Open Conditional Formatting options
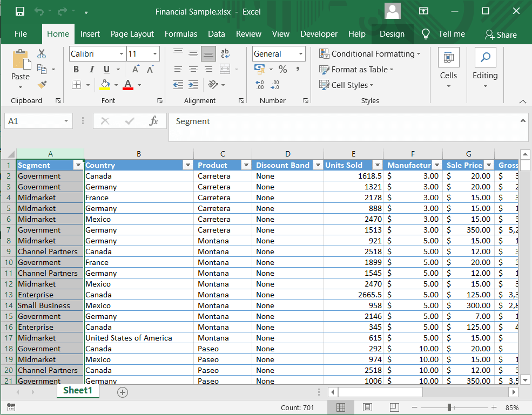The width and height of the screenshot is (532, 415). 371,54
